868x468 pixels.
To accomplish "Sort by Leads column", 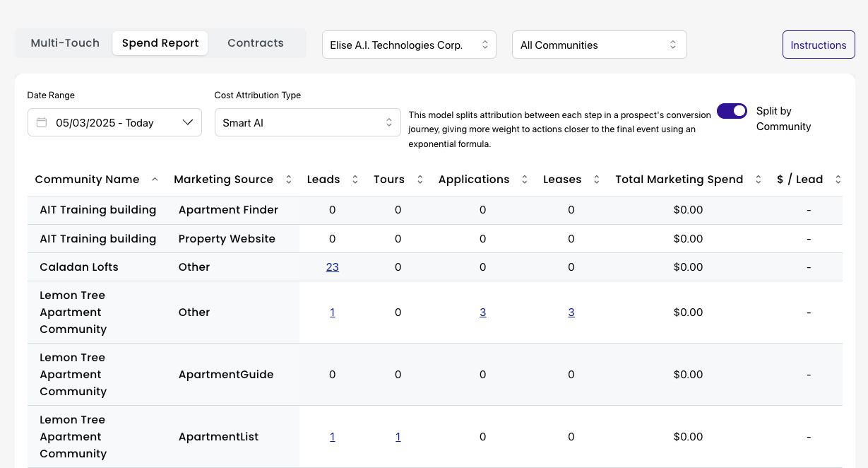I will pyautogui.click(x=355, y=180).
